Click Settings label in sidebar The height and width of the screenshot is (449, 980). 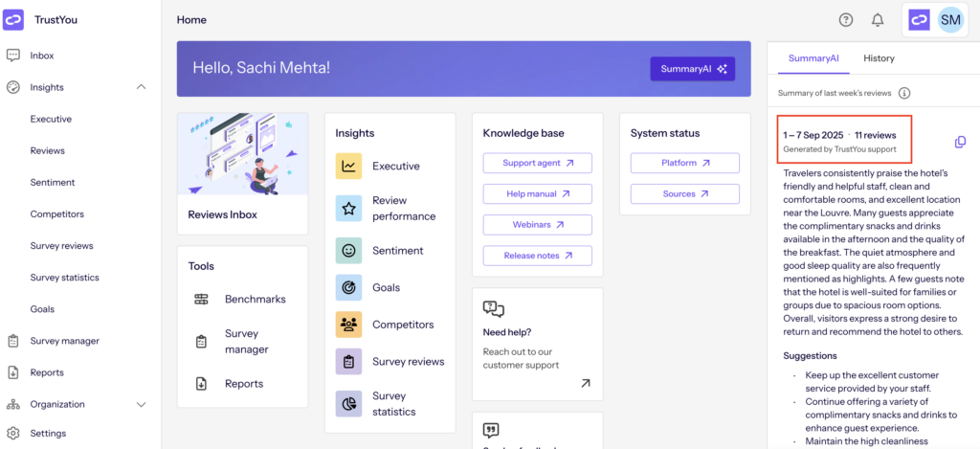(48, 434)
